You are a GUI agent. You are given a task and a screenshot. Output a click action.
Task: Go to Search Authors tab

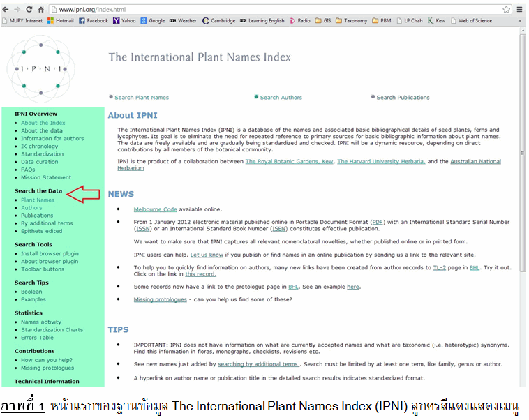(281, 98)
